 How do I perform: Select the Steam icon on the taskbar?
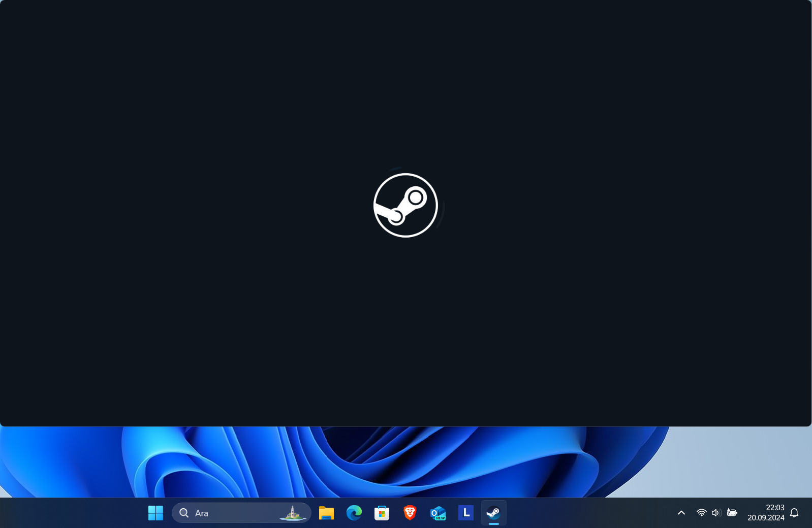(494, 513)
